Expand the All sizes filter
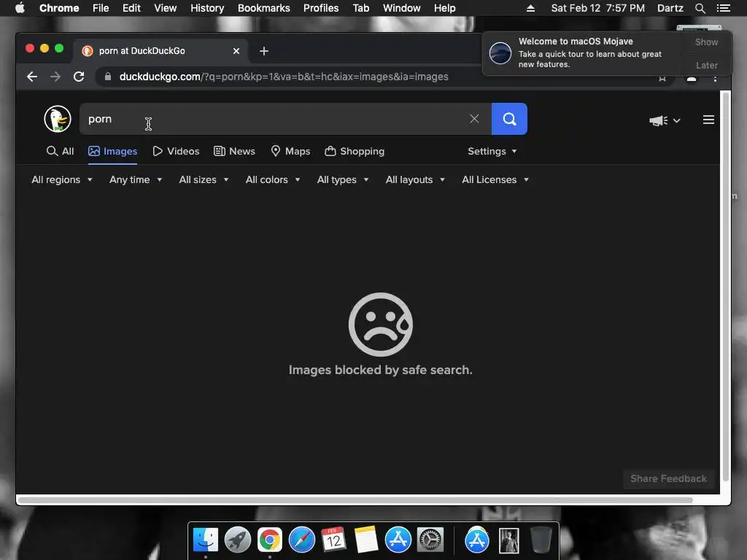The image size is (747, 560). (204, 179)
